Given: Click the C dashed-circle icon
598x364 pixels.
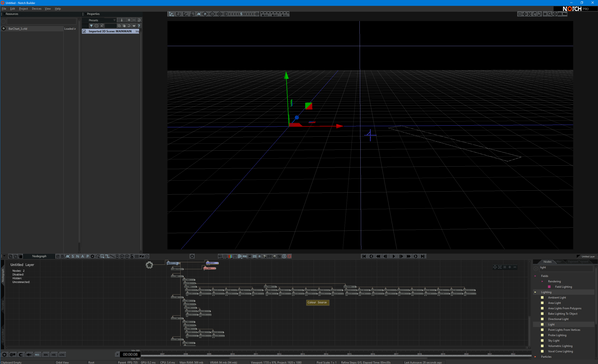Looking at the screenshot, I should click(x=226, y=14).
